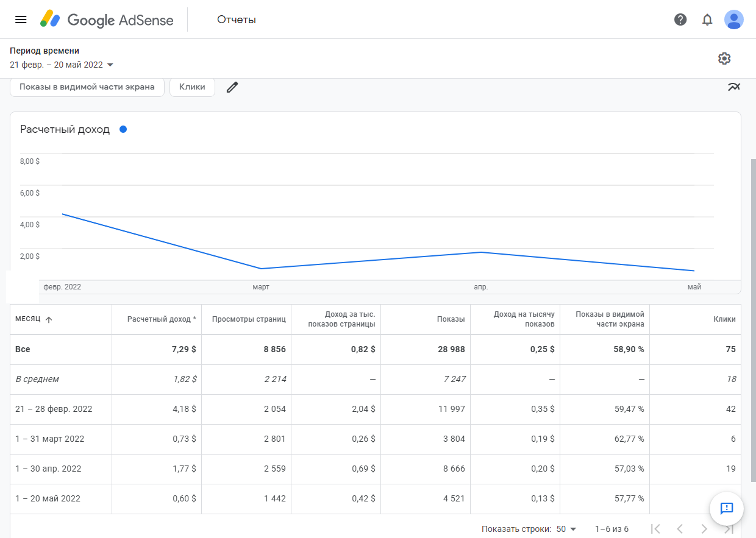Click the Просмотры страниц column header
Screen dimensions: 756x538
tap(248, 319)
